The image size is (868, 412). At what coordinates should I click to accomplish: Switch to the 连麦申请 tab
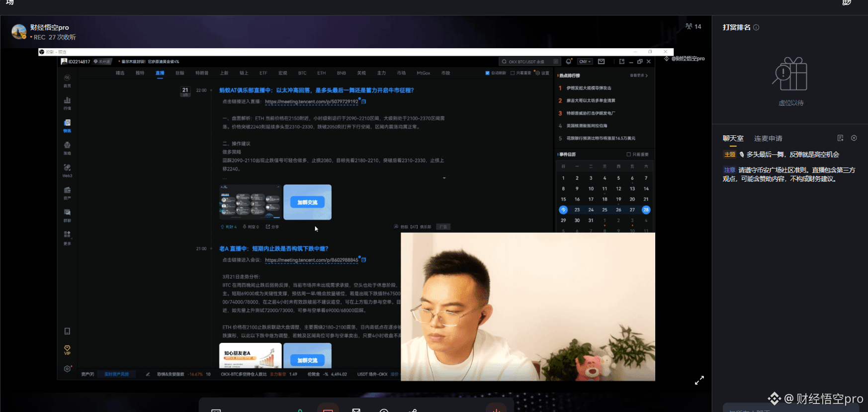click(x=768, y=138)
